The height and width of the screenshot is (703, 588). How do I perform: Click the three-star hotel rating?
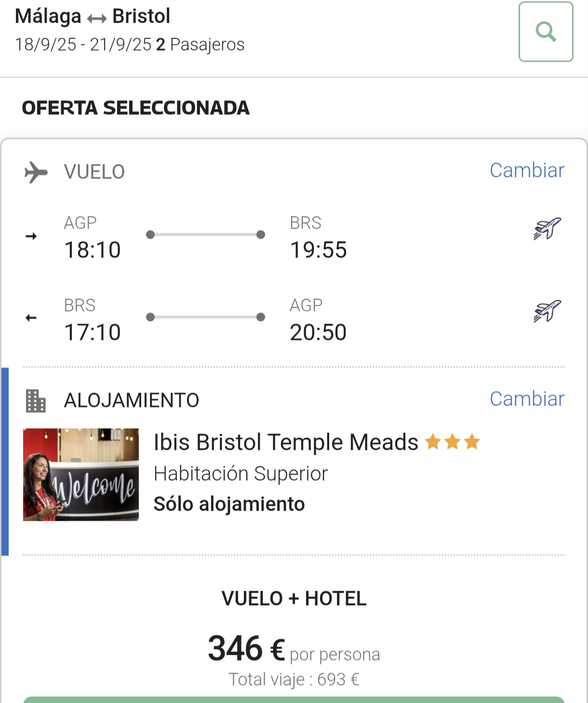(452, 442)
